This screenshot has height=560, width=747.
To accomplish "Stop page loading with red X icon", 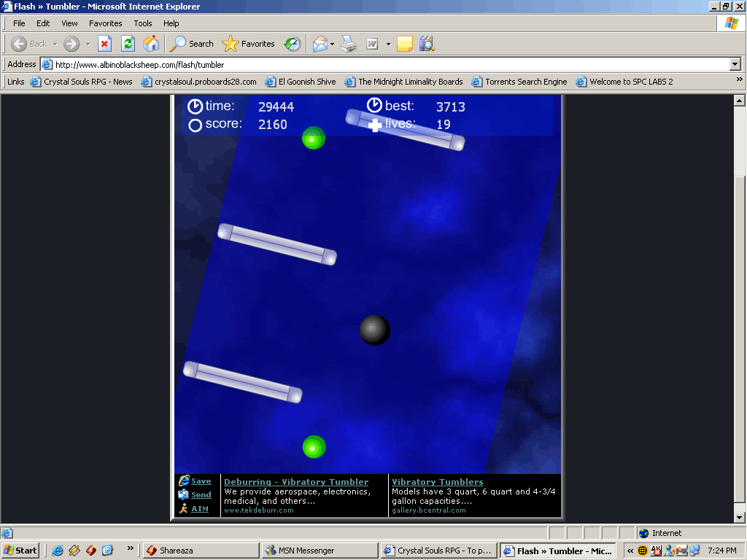I will click(104, 44).
